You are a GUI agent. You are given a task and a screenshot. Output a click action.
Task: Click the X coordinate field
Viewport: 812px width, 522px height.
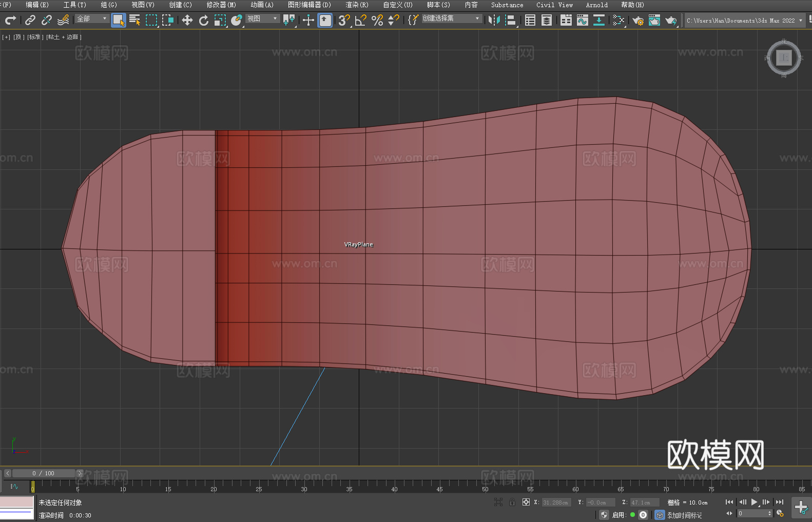tap(556, 502)
